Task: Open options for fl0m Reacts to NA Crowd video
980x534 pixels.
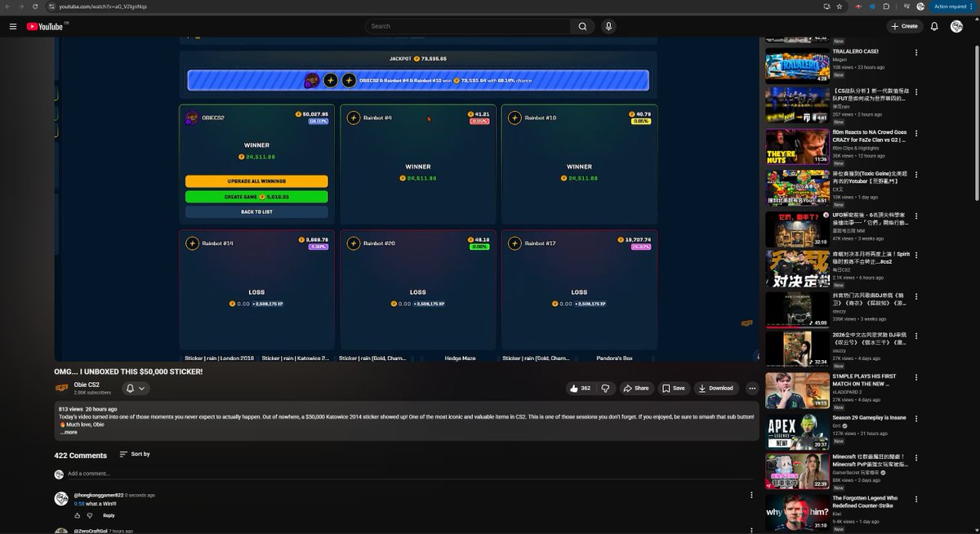Action: tap(915, 133)
